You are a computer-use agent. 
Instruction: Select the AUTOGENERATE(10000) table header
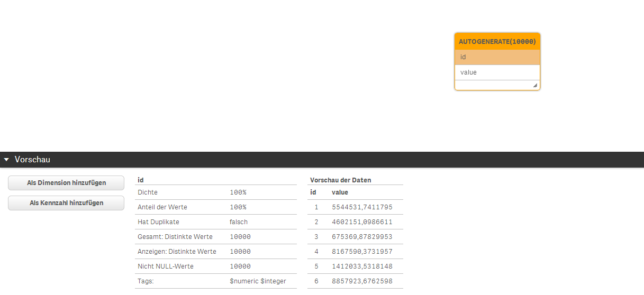click(497, 41)
